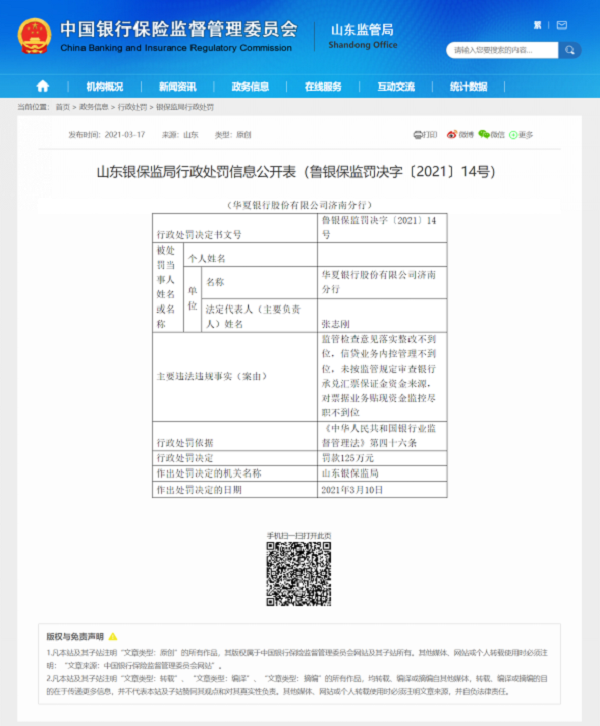Share via the Weibo icon

tap(451, 135)
